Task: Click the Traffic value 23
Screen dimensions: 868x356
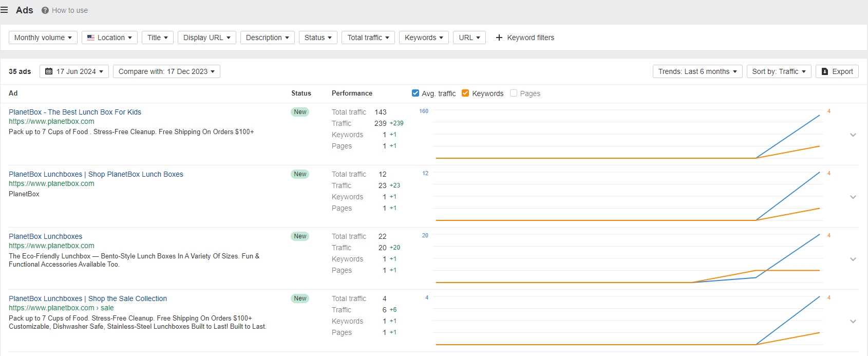Action: click(383, 185)
